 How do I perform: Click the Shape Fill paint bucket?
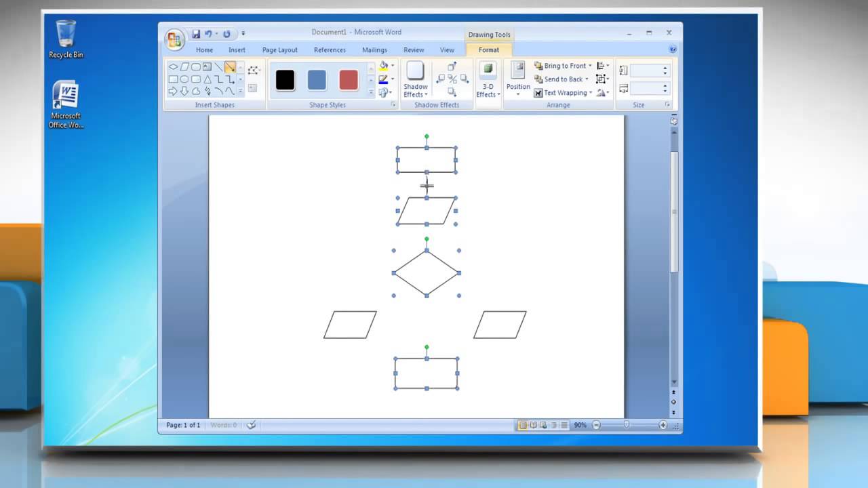coord(384,66)
